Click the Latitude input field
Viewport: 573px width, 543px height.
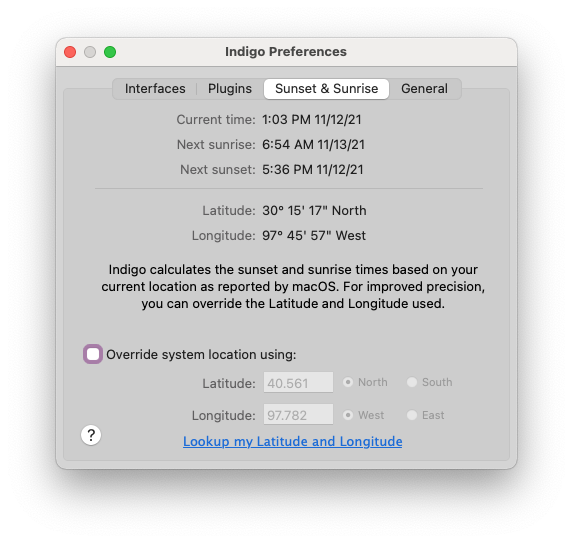(x=298, y=382)
